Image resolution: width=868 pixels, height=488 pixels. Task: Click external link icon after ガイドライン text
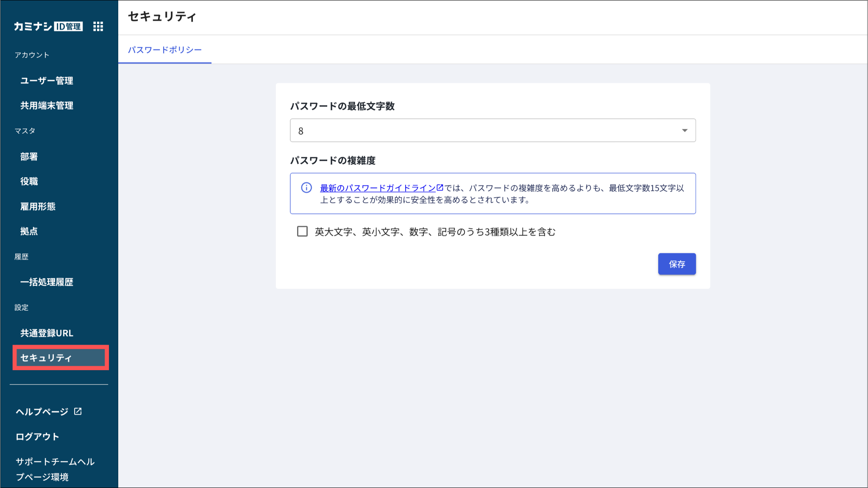click(x=440, y=187)
